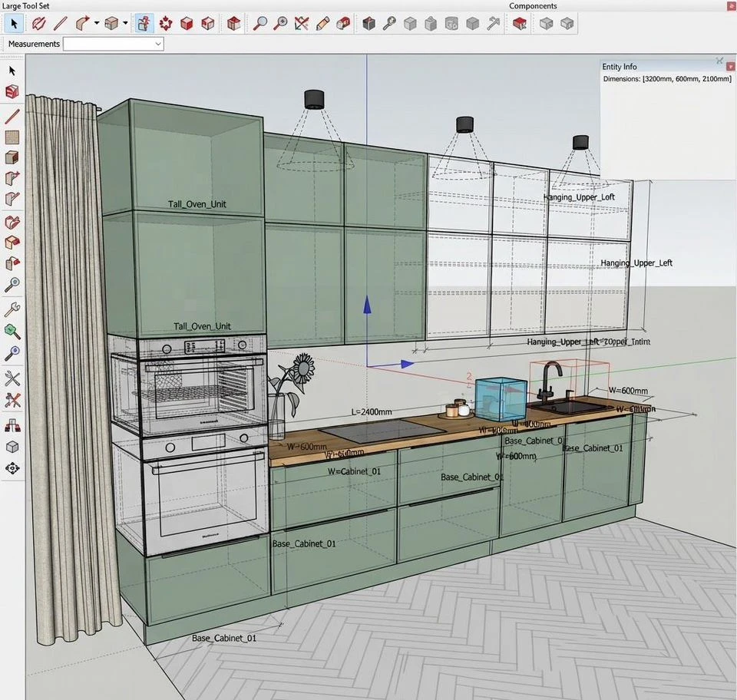
Task: Select the gray cube with padlock icon
Action: [x=431, y=24]
